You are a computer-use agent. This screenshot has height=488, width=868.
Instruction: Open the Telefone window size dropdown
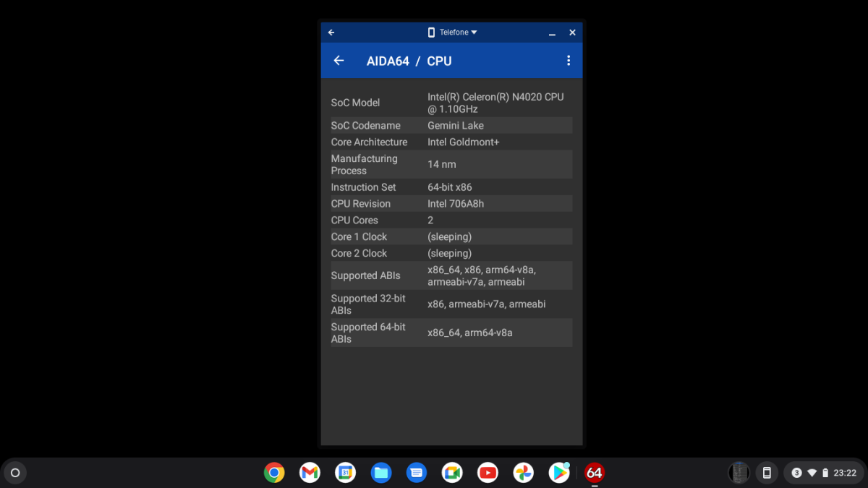(452, 33)
